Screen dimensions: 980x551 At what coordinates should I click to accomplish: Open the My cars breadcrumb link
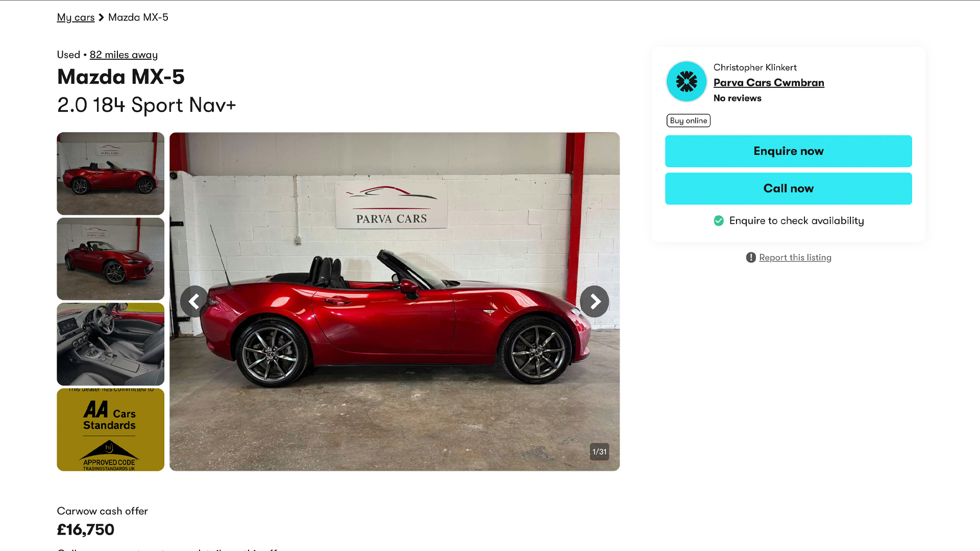click(x=76, y=18)
